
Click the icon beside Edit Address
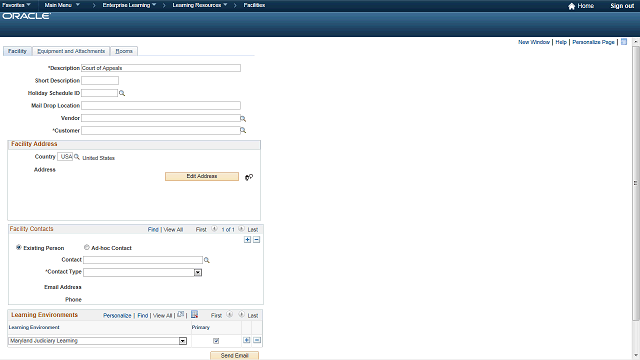click(249, 177)
